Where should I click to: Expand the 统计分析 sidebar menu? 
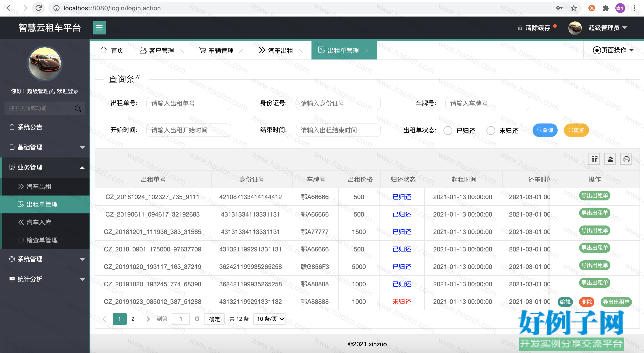pyautogui.click(x=45, y=279)
